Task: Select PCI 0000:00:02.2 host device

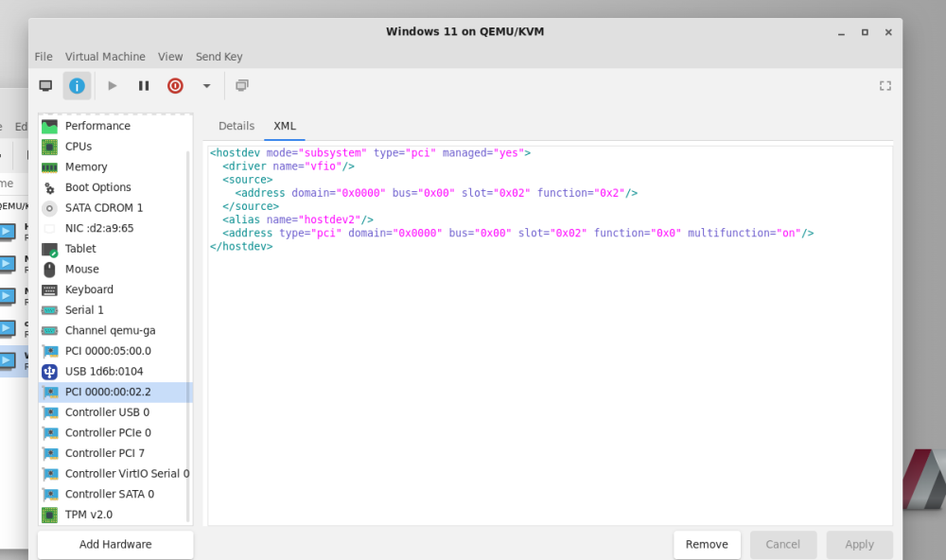Action: coord(115,393)
